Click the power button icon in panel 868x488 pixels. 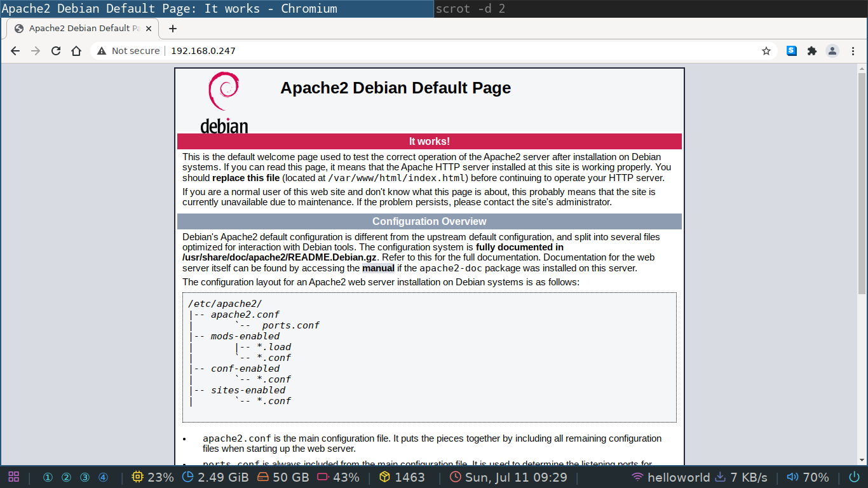click(x=854, y=477)
